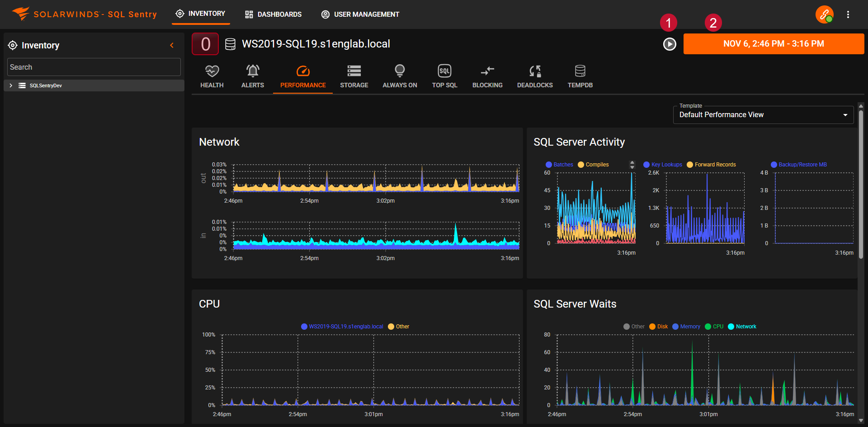Click the NOV 6 time range button
868x427 pixels.
pyautogui.click(x=774, y=44)
